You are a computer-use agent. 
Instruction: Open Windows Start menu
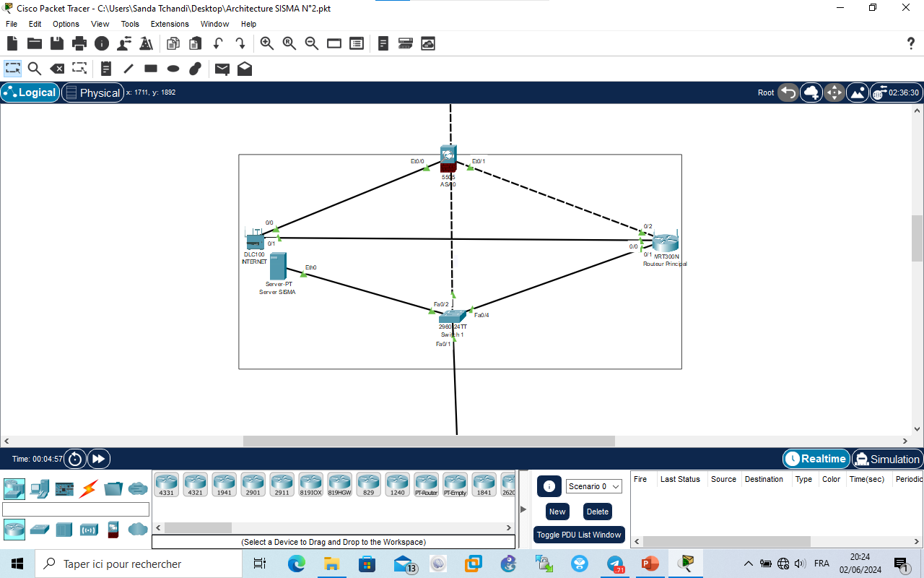[x=17, y=564]
